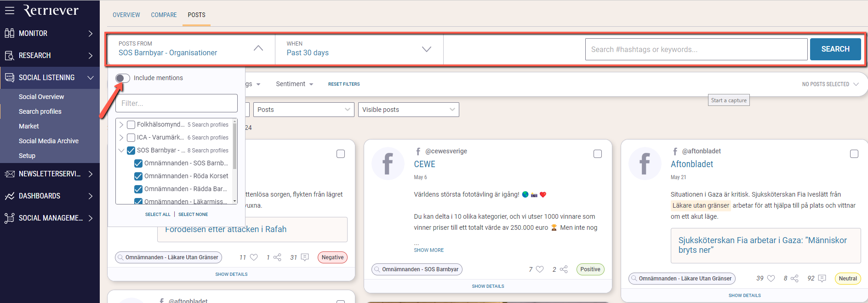Click the profile Filter input field
Image resolution: width=868 pixels, height=303 pixels.
(177, 103)
